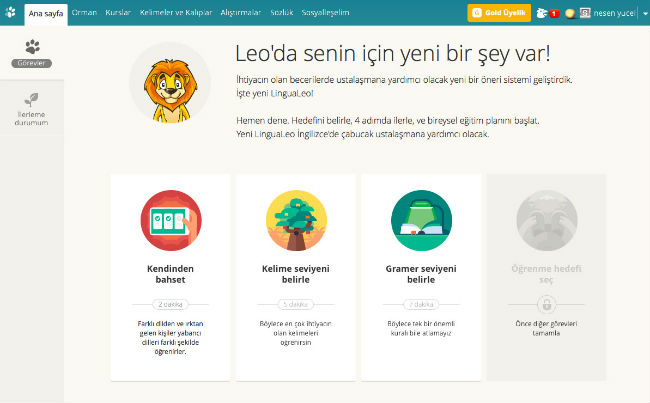This screenshot has height=403, width=650.
Task: Open the Sözlük link
Action: [x=282, y=13]
